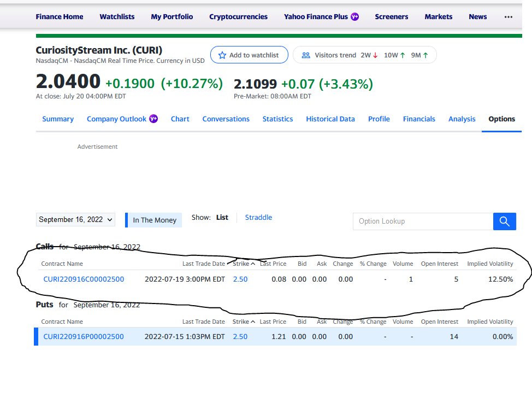
Task: Click the Visitors trend 10W indicator
Action: click(x=394, y=55)
